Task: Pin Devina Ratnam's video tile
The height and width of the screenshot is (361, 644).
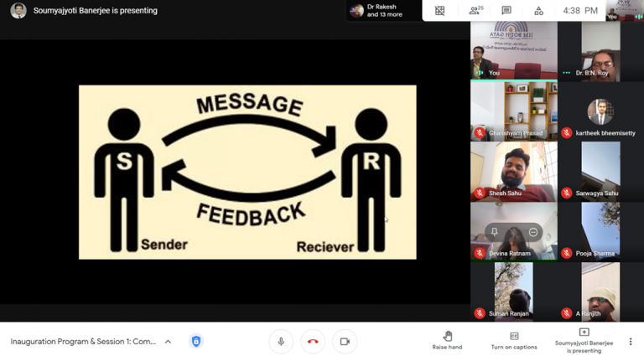Action: tap(495, 232)
